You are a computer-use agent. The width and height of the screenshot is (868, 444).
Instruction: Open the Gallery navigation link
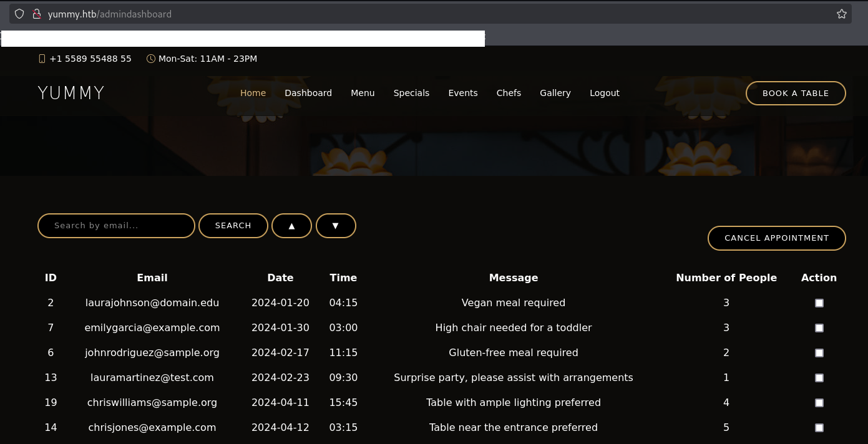point(555,93)
